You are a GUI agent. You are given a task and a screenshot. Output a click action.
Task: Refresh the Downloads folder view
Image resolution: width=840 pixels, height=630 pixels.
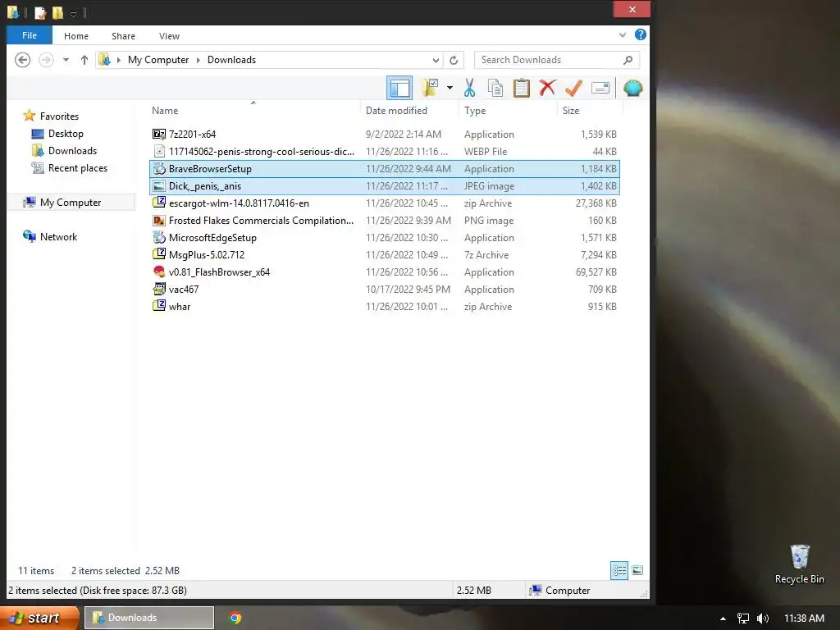(x=454, y=60)
